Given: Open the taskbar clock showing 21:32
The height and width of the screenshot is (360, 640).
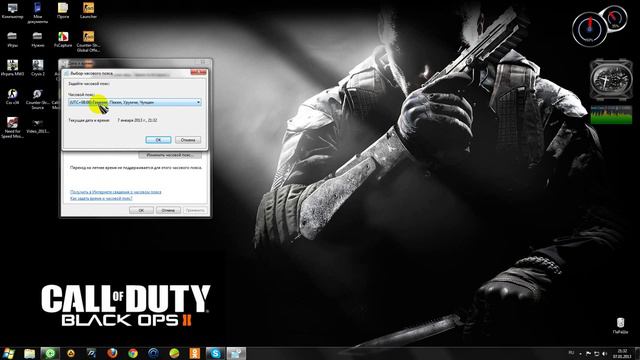Looking at the screenshot, I should click(622, 353).
